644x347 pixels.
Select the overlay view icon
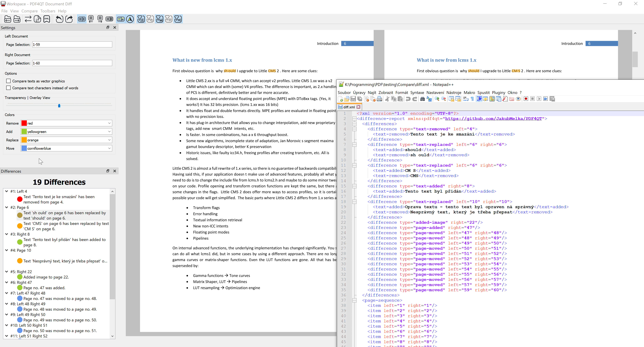click(x=110, y=19)
